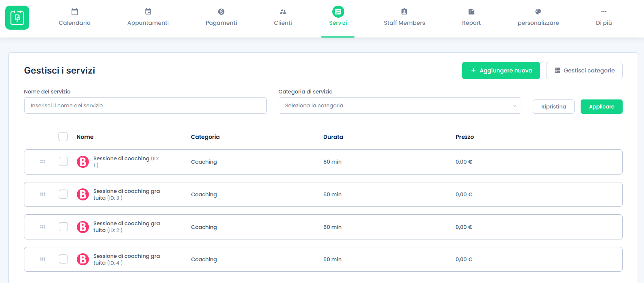Toggle the select-all checkbox beside Nome
Screen dimensions: 644x283
63,137
